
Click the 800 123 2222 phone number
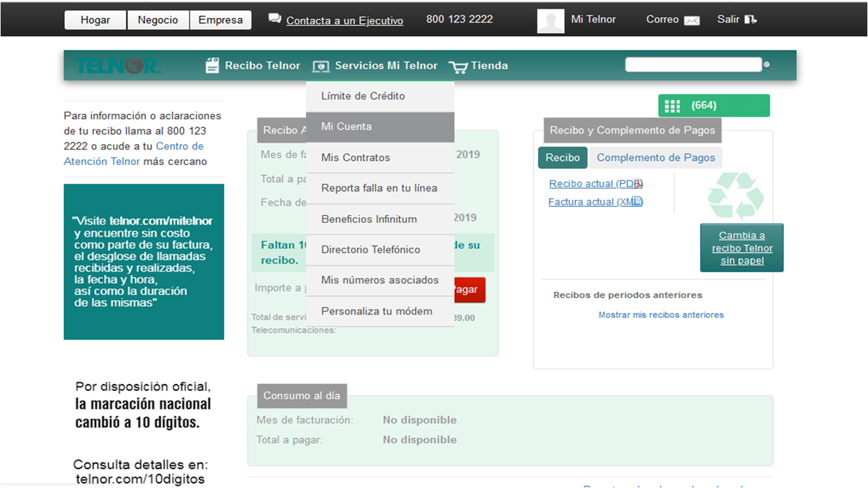460,19
